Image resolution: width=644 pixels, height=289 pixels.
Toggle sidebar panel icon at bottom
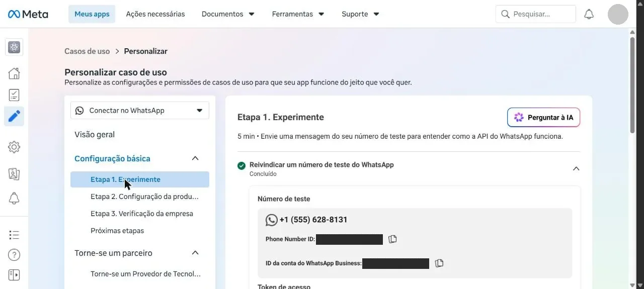pyautogui.click(x=14, y=275)
